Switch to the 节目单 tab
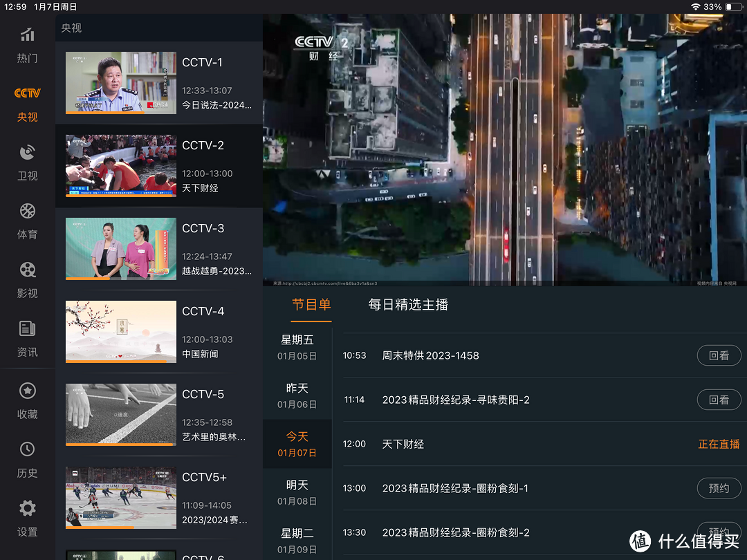 311,305
